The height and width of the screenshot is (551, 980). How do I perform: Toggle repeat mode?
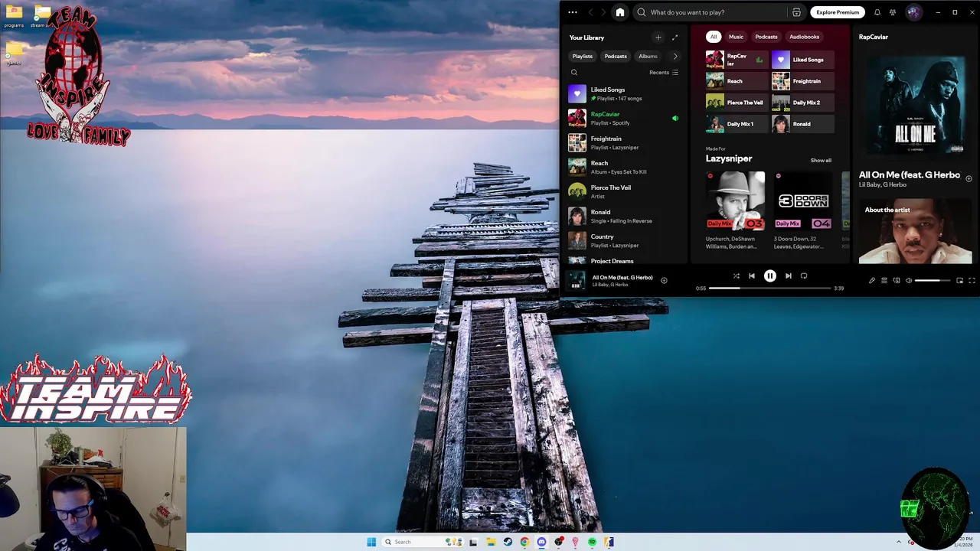(804, 276)
